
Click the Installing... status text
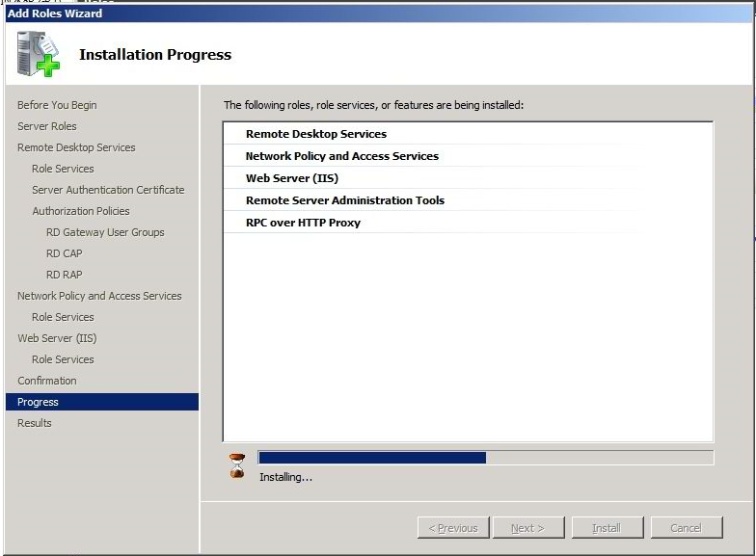285,477
